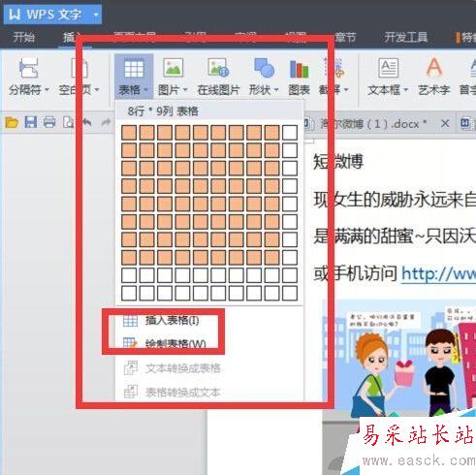Click the 形状 shapes icon
476x475 pixels.
[x=264, y=68]
